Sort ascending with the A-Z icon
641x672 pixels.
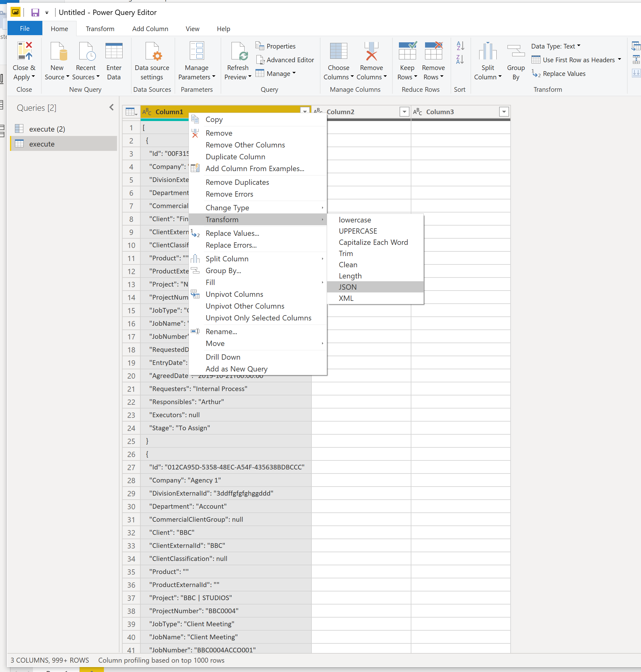tap(460, 45)
